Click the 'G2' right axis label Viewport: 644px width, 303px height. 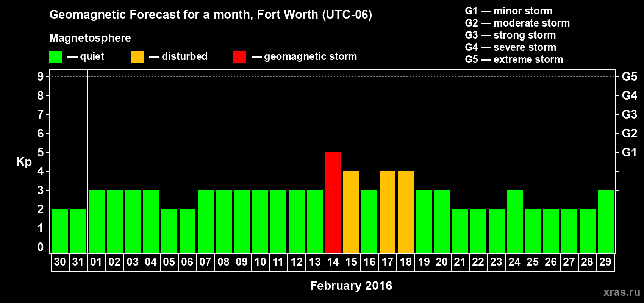630,133
